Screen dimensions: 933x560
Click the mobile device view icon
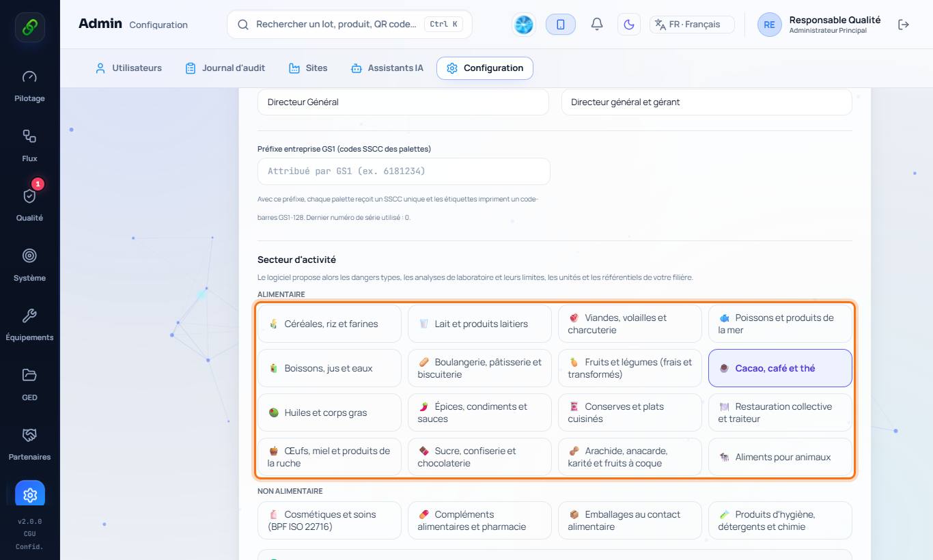click(x=561, y=25)
